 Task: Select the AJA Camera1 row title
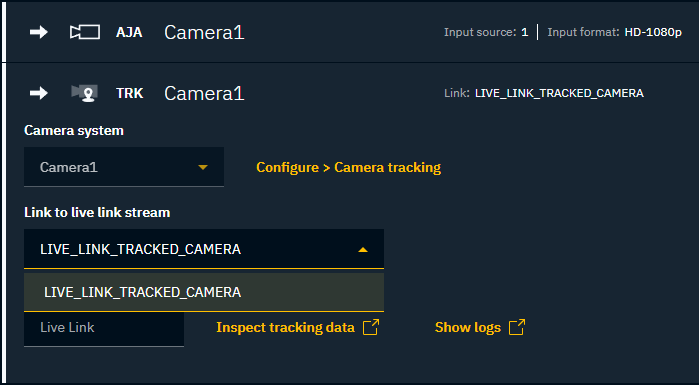tap(204, 33)
